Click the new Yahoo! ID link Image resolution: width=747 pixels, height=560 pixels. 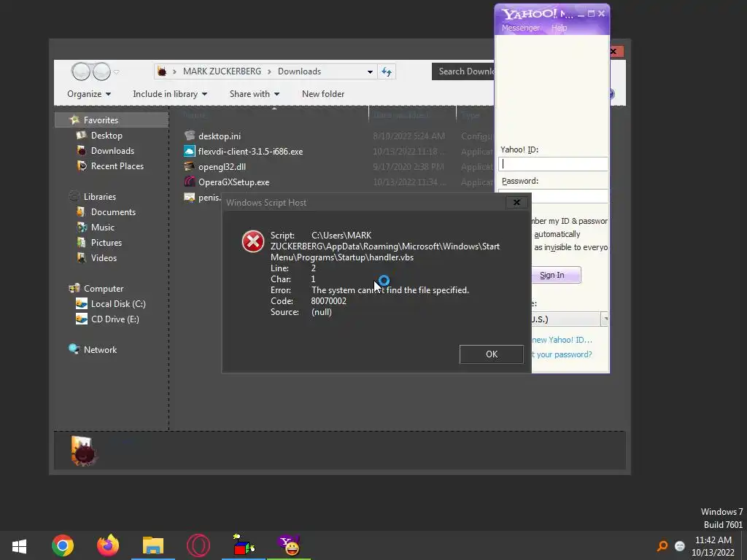(562, 340)
